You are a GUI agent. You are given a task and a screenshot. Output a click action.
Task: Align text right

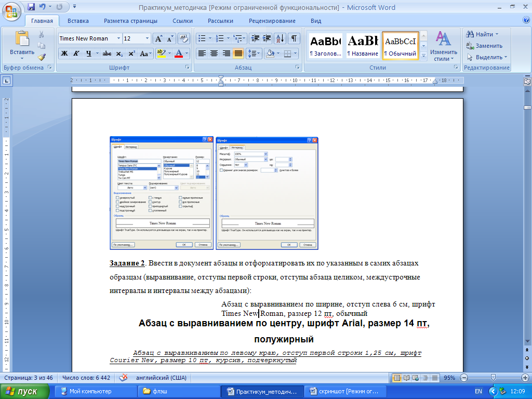point(226,54)
